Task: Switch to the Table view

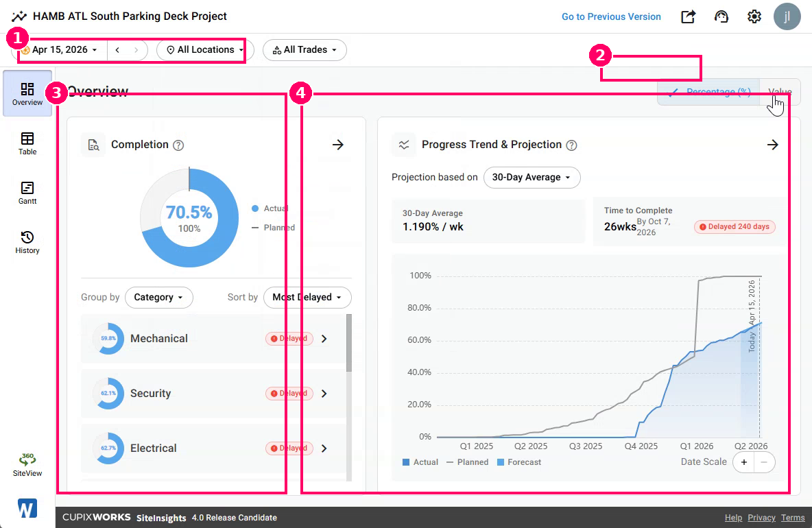Action: pyautogui.click(x=27, y=143)
